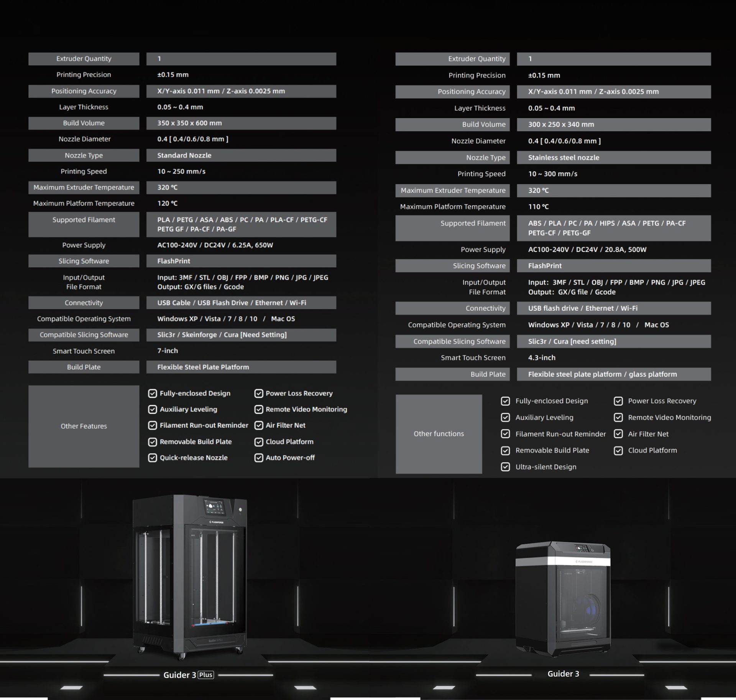Click the Guider 3 printer image
The image size is (736, 700).
point(563,599)
